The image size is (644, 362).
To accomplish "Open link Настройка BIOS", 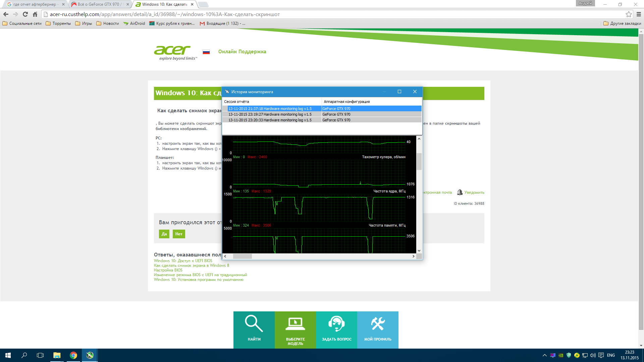I will (168, 270).
